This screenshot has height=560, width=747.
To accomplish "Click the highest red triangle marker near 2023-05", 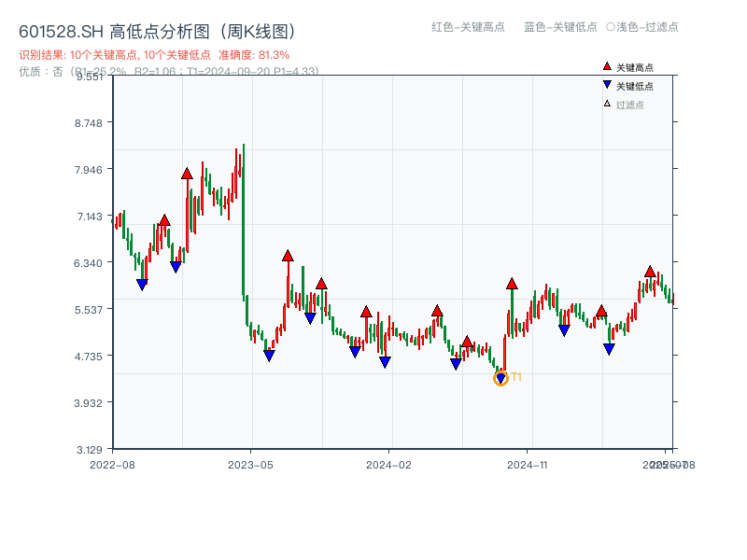I will click(187, 172).
